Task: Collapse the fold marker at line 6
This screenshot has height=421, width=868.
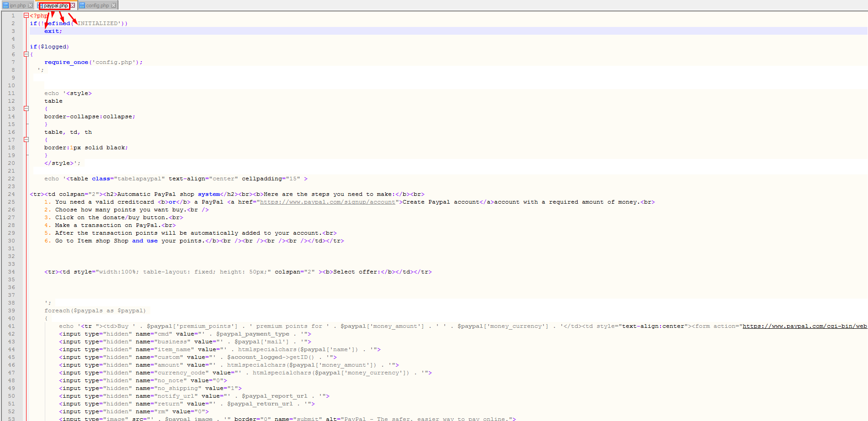Action: pyautogui.click(x=26, y=54)
